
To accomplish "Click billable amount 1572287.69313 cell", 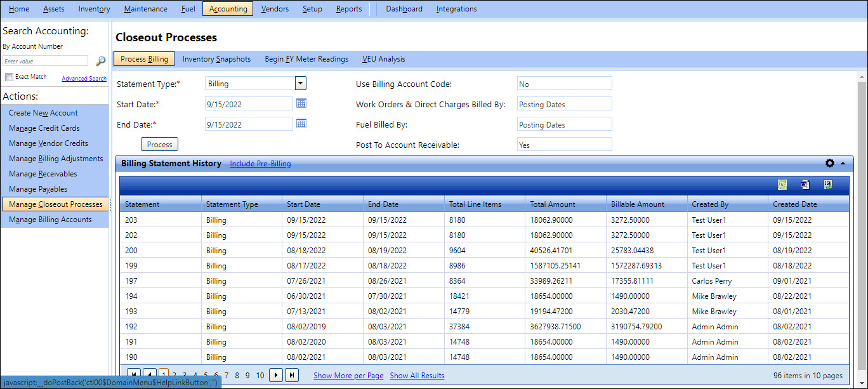I will (646, 266).
